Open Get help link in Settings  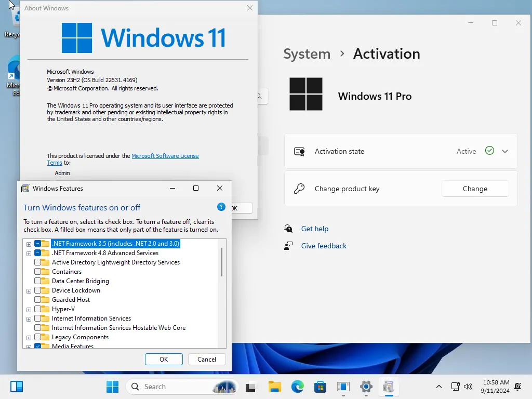tap(314, 229)
